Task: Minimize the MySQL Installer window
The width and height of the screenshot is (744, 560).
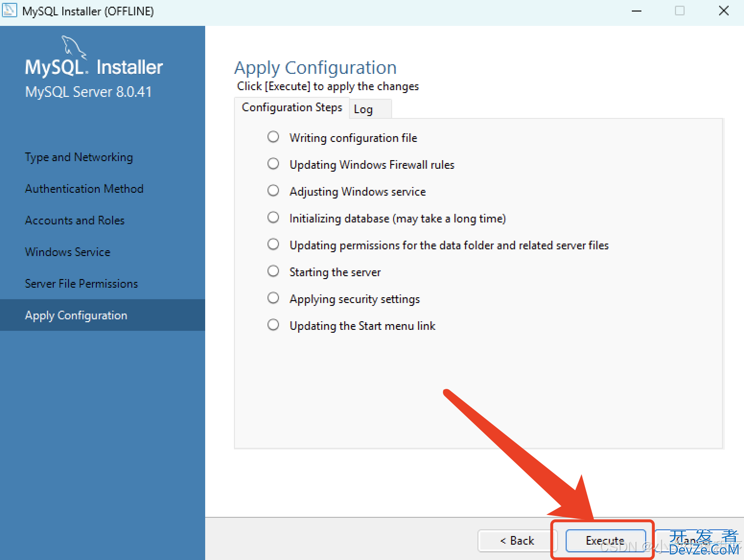Action: (637, 11)
